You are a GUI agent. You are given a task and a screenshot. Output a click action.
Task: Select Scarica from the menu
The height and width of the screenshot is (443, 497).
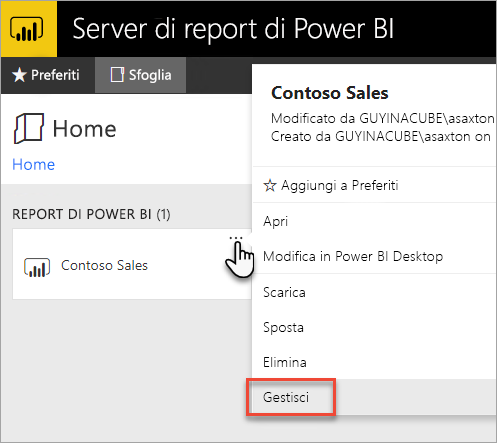(374, 292)
